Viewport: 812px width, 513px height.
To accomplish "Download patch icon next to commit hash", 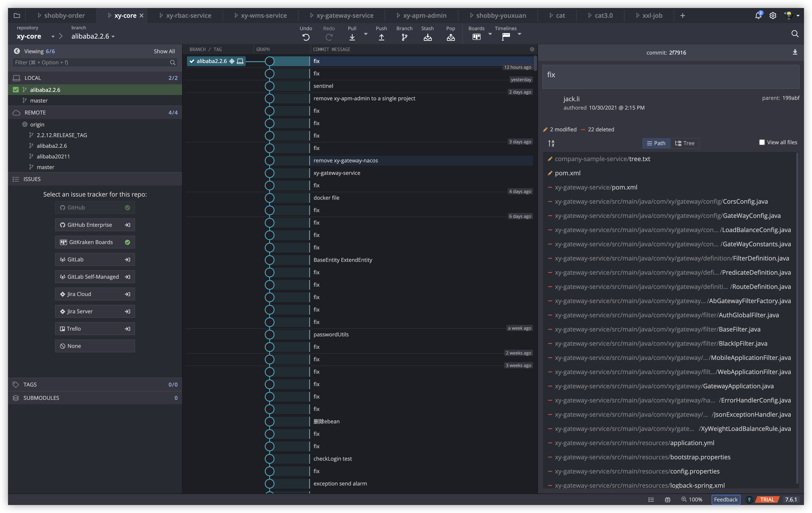I will point(795,52).
